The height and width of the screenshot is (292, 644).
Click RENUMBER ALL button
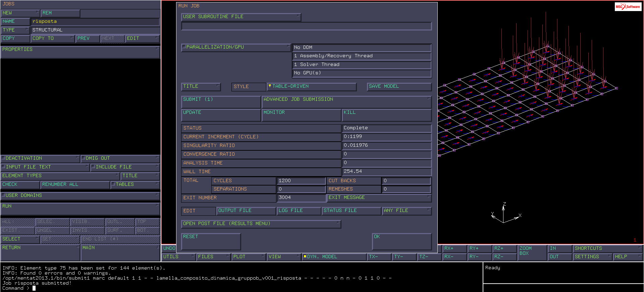[x=75, y=185]
